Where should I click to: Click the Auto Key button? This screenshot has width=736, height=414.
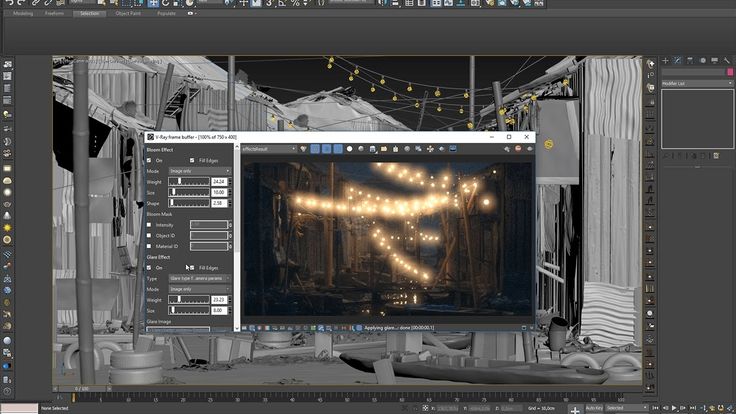pyautogui.click(x=594, y=408)
